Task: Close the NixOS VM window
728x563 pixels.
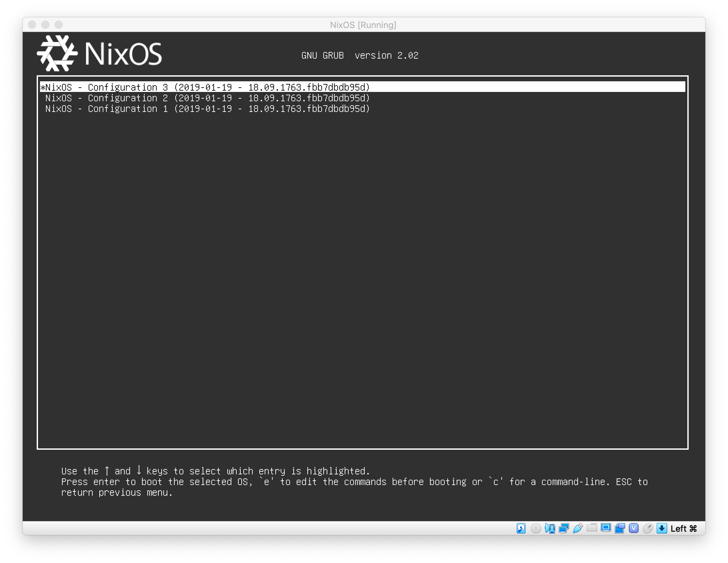Action: click(x=32, y=25)
